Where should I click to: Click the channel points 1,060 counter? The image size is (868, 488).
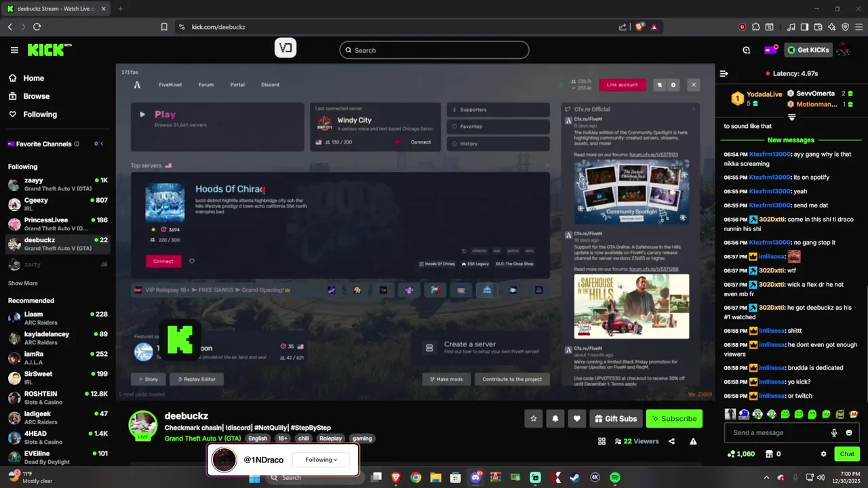[x=741, y=454]
